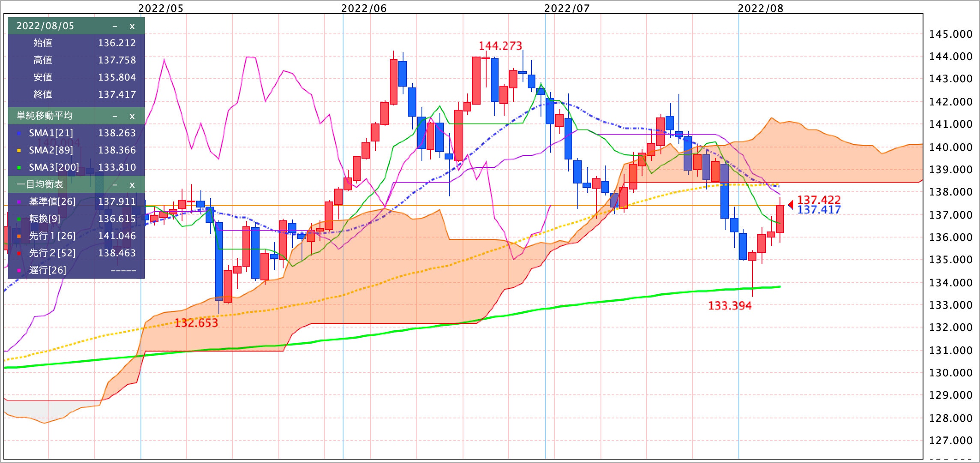The image size is (980, 463).
Task: Select the 転換[9] label
Action: tap(45, 219)
